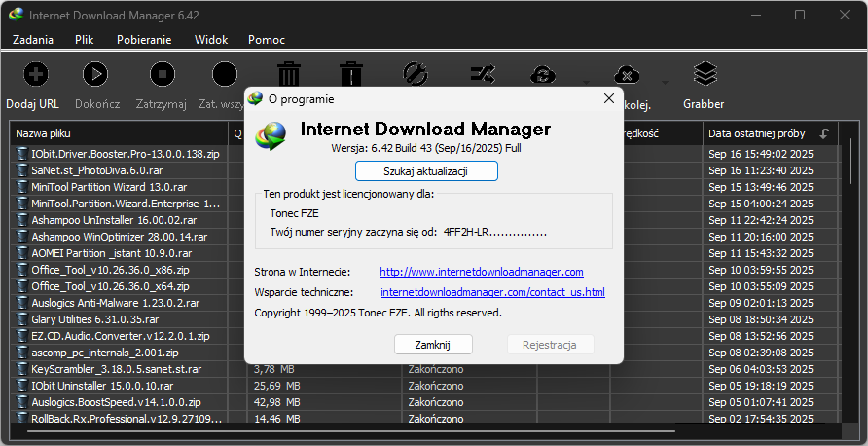Screen dimensions: 868x446
Task: Open the contact_us.html support link
Action: click(x=492, y=292)
